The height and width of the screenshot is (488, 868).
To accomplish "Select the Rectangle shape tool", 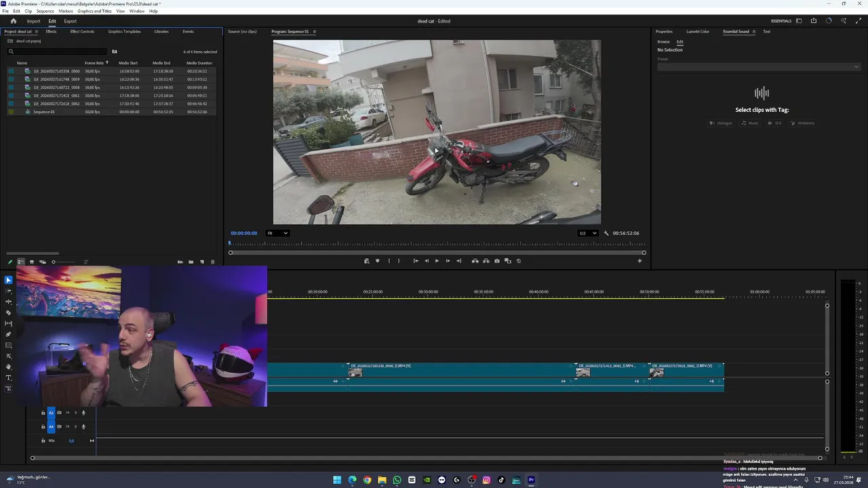I will click(8, 345).
